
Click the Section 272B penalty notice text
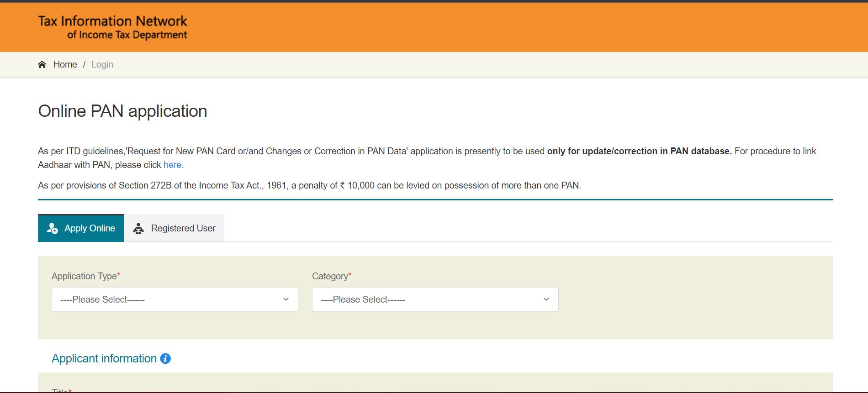pos(309,185)
